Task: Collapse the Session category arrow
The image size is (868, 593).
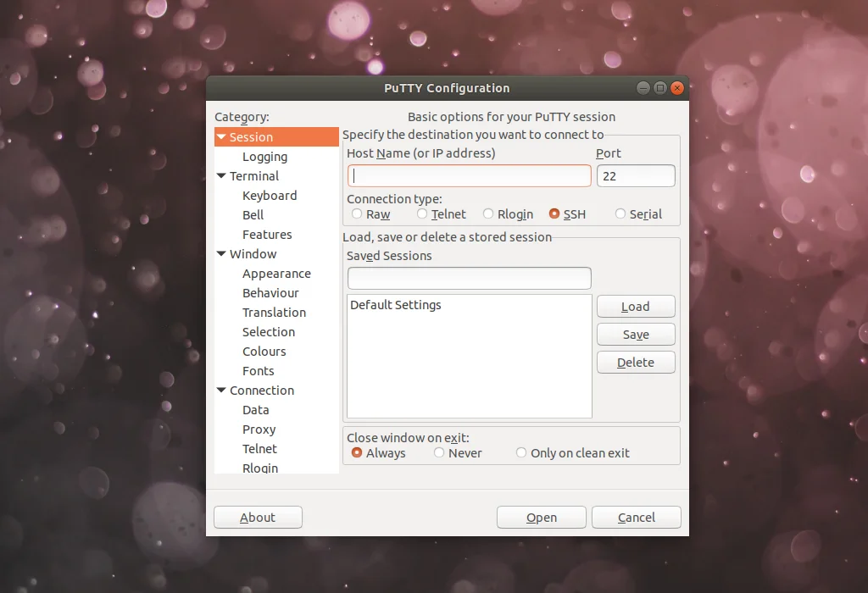Action: click(221, 136)
